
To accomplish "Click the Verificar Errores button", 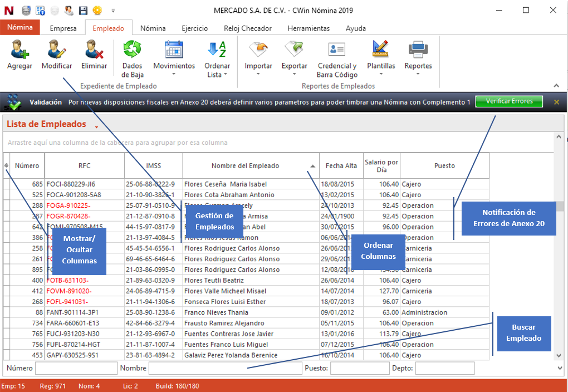I will [509, 101].
